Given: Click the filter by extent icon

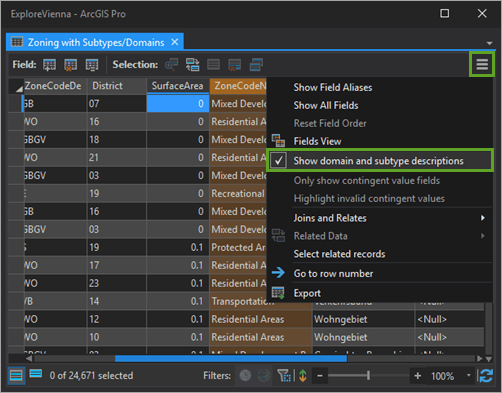Looking at the screenshot, I should (x=284, y=376).
